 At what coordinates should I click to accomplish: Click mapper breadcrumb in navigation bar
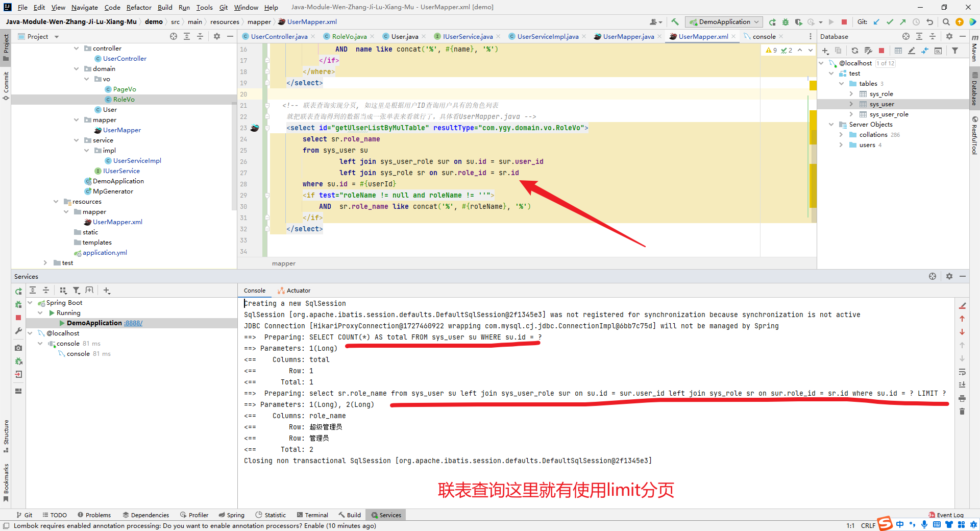259,22
